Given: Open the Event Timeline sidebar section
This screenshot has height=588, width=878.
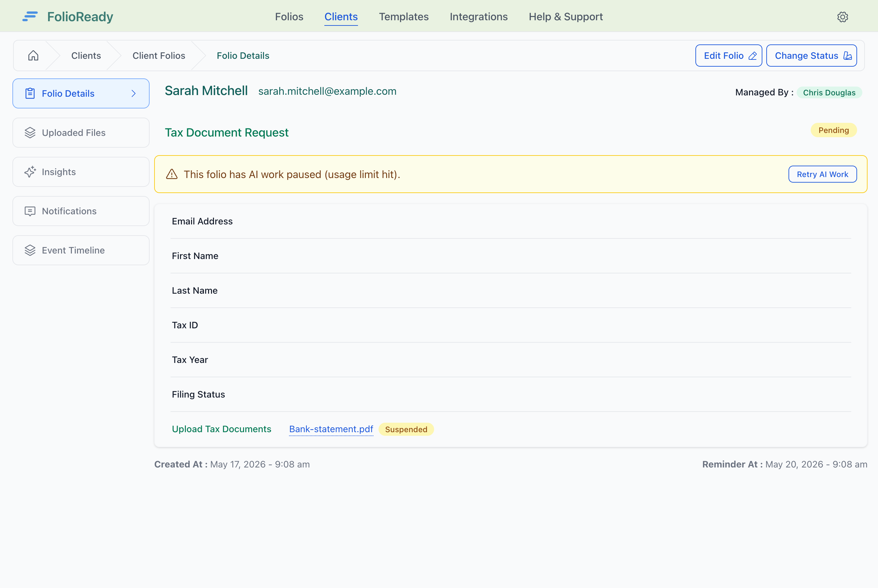Looking at the screenshot, I should tap(81, 250).
